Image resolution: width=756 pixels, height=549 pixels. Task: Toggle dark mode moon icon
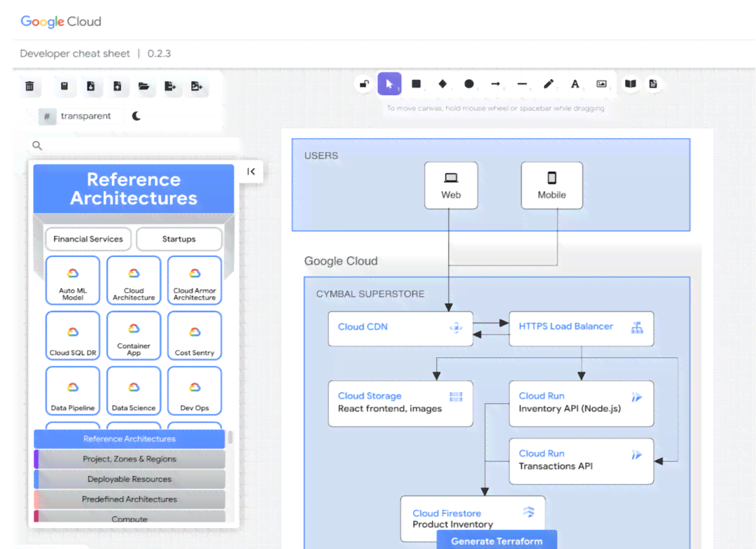pyautogui.click(x=136, y=116)
